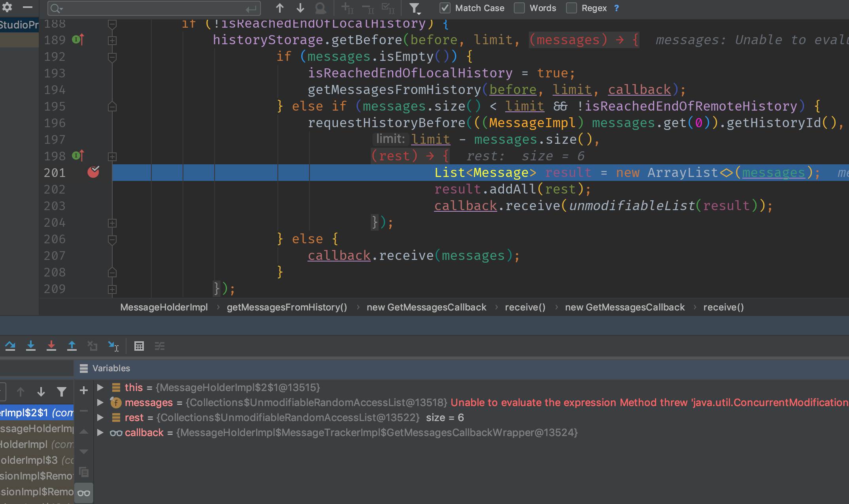
Task: Click the MessageHolderImpl breadcrumb
Action: point(164,307)
